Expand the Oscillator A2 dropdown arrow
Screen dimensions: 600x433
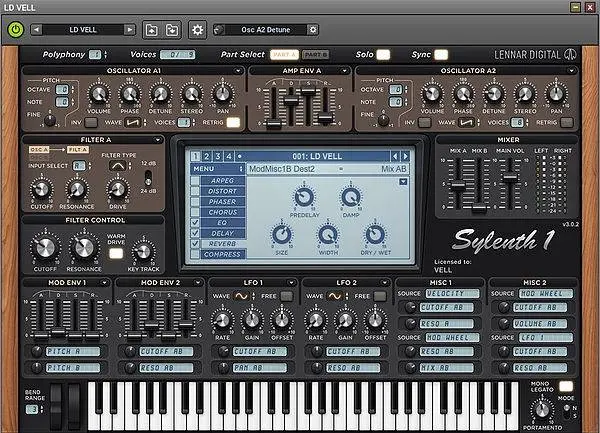tap(571, 71)
